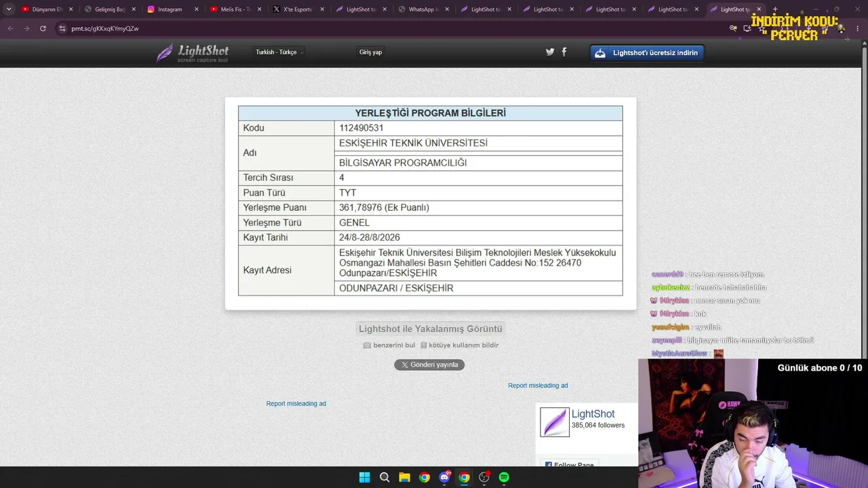The width and height of the screenshot is (868, 488).
Task: Reload the prnt.sc page
Action: (43, 28)
